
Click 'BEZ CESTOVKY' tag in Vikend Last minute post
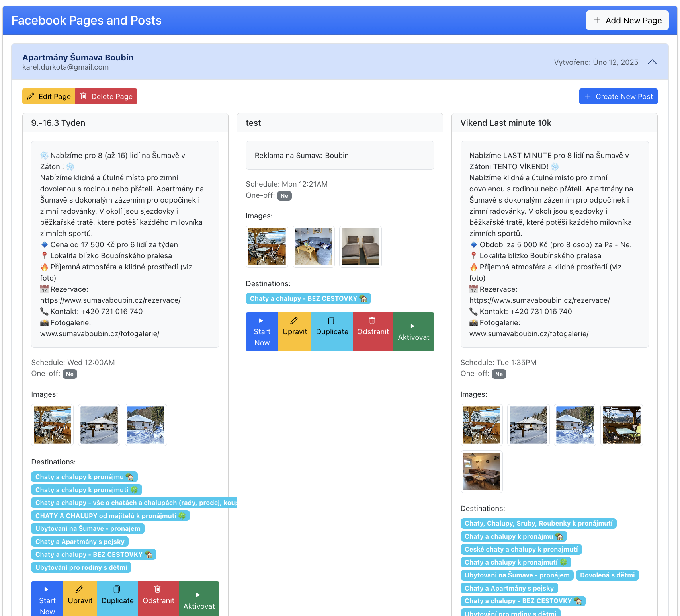pos(523,601)
